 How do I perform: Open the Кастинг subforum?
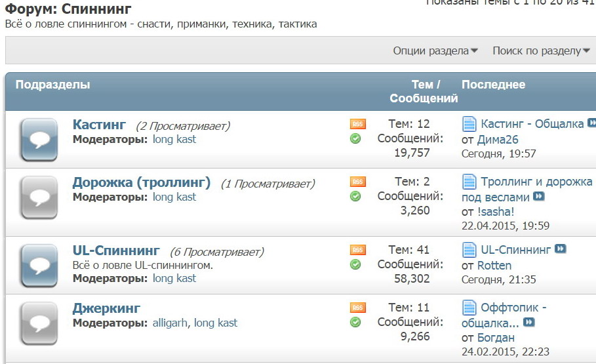99,125
